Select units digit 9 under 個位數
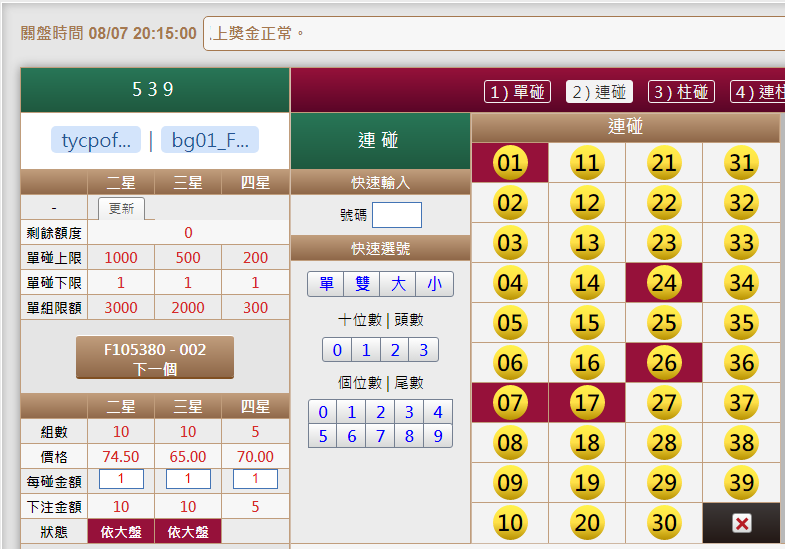785x549 pixels. (x=438, y=436)
